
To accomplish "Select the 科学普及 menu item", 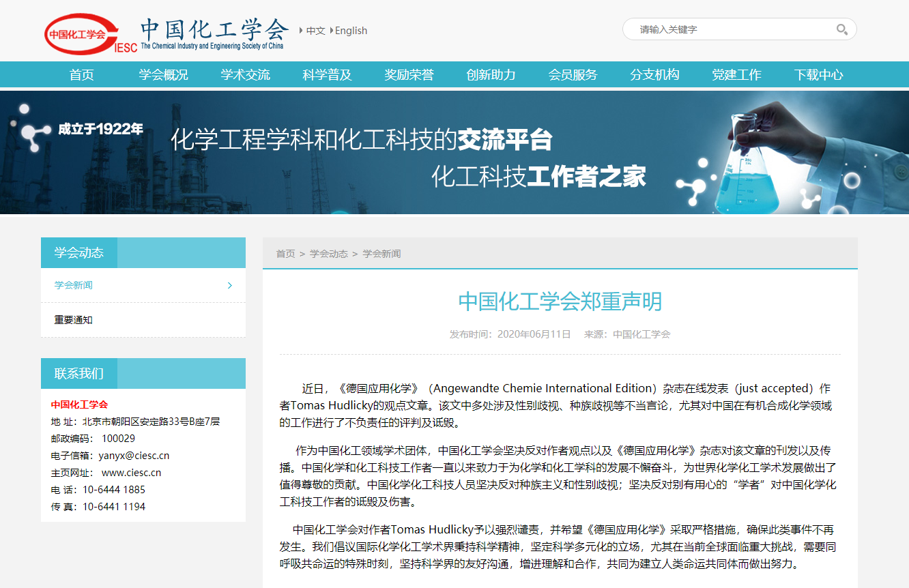I will coord(328,75).
